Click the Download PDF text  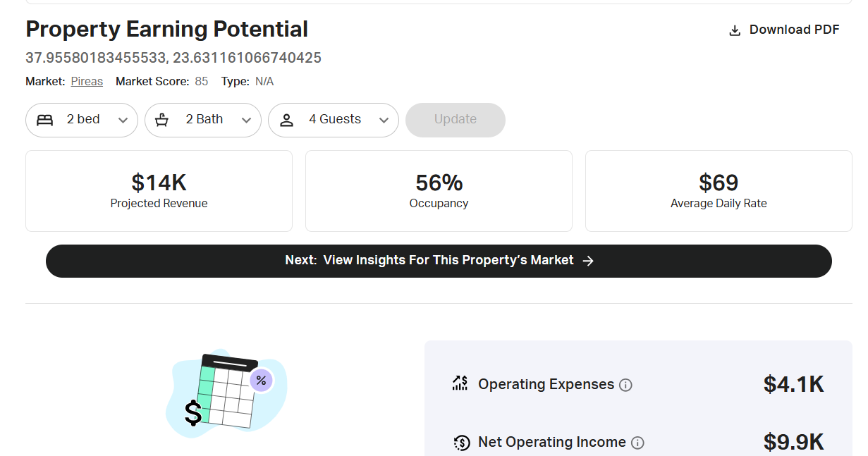click(794, 30)
